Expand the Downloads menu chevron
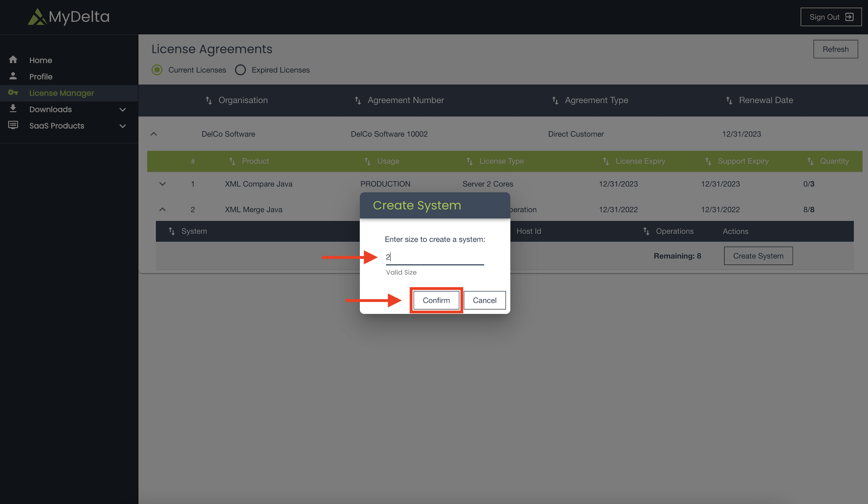The image size is (868, 504). 122,110
